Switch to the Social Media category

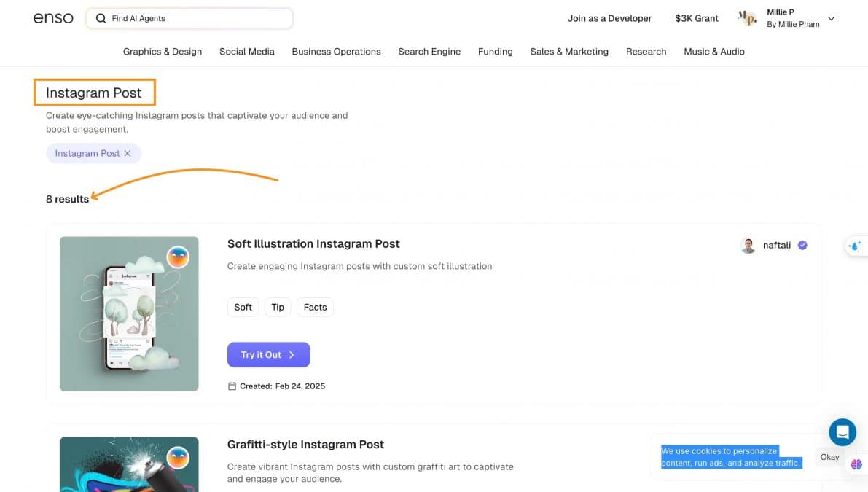[x=246, y=52]
